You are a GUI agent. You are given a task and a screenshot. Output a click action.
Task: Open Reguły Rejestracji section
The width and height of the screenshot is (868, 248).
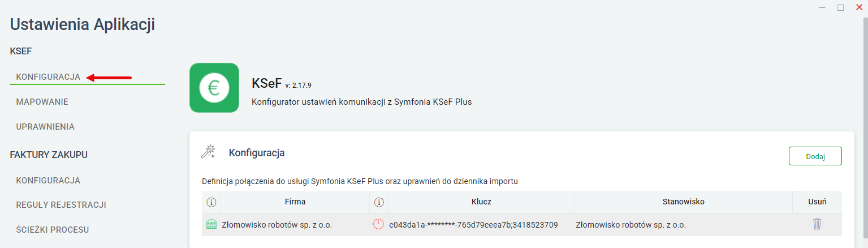click(x=61, y=205)
